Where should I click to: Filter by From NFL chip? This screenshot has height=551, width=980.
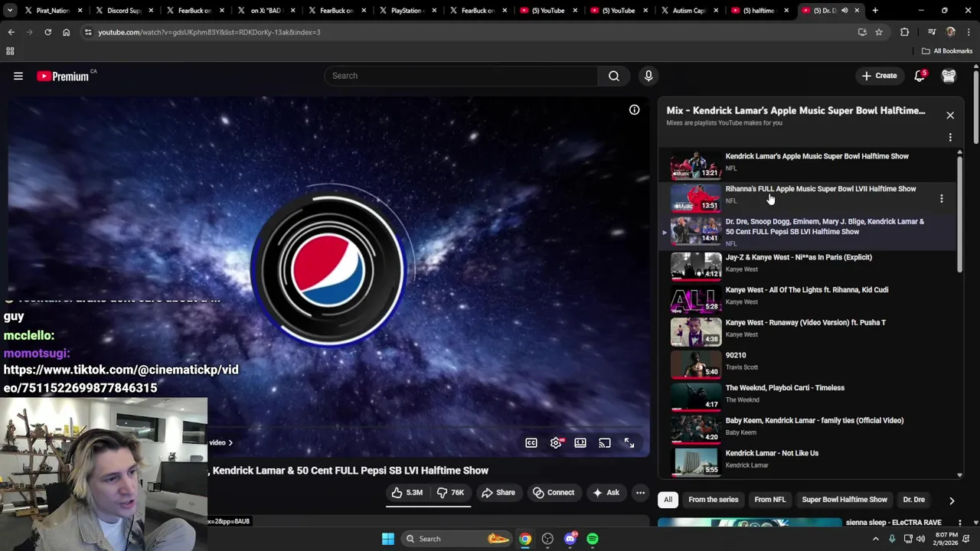coord(769,500)
